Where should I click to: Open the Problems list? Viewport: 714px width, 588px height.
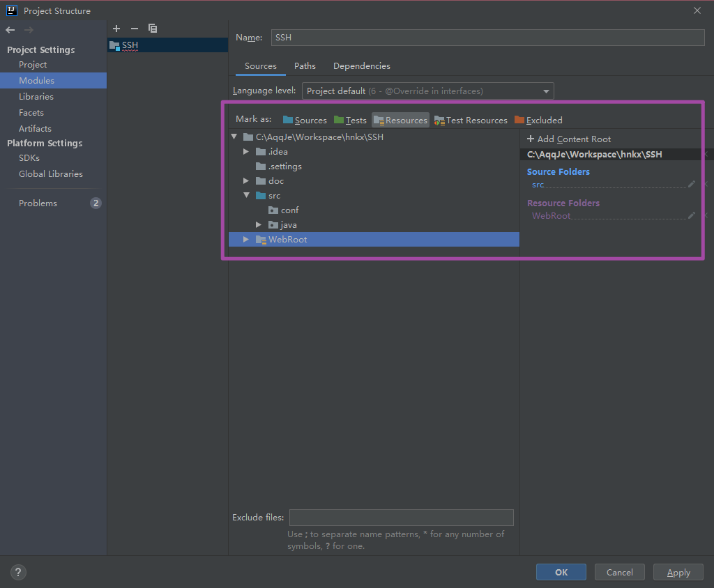point(38,203)
